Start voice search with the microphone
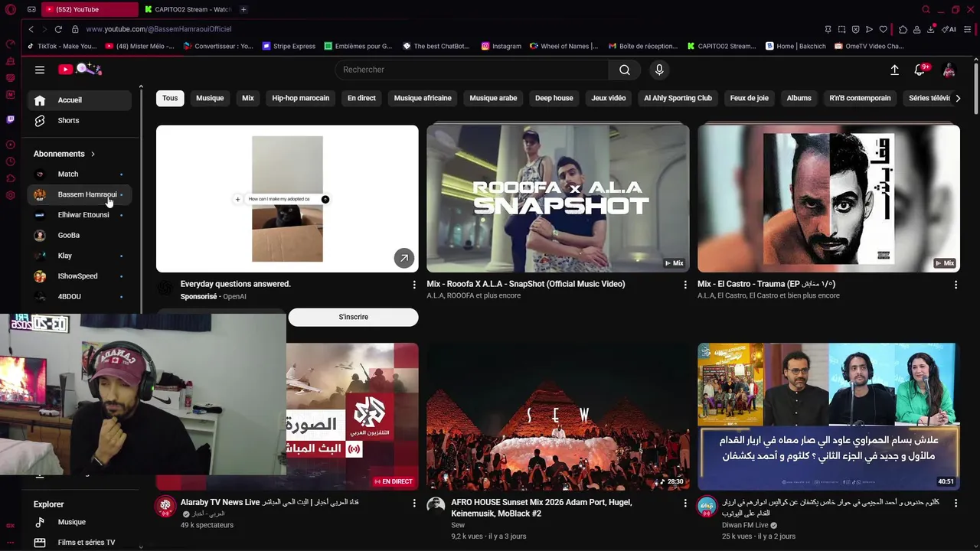The width and height of the screenshot is (980, 551). (x=659, y=70)
